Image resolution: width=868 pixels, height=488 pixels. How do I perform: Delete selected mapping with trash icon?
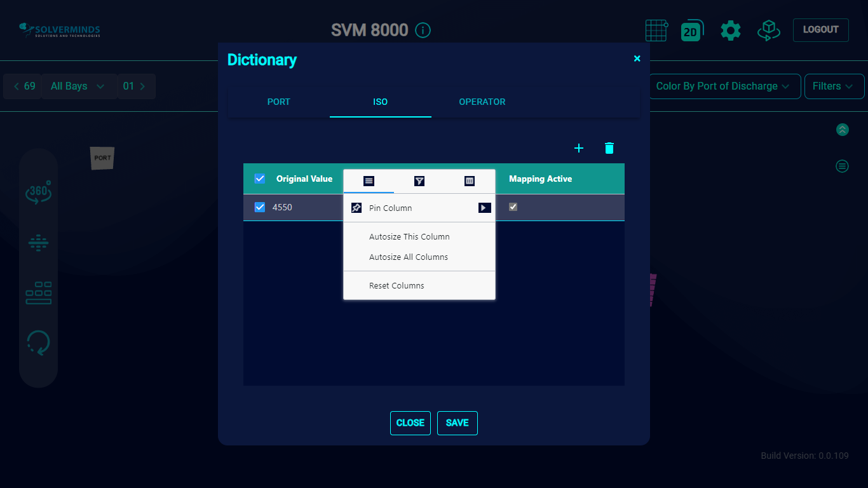(609, 148)
